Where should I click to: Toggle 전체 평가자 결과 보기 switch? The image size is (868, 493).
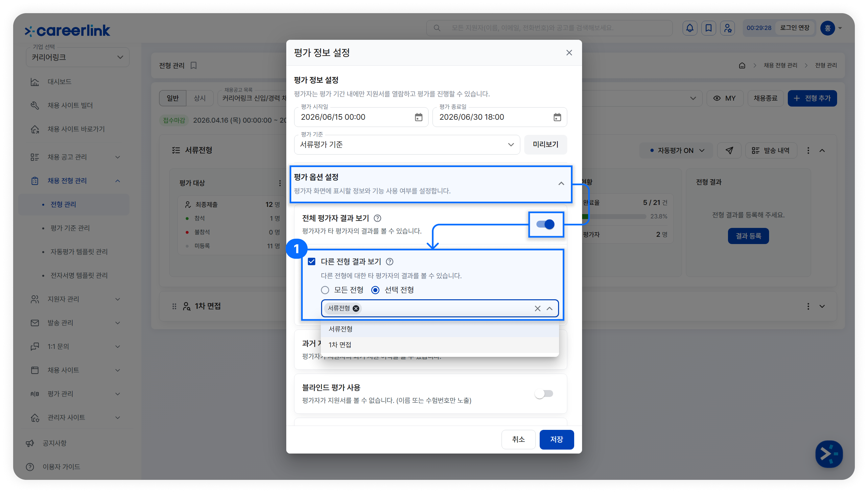(545, 224)
